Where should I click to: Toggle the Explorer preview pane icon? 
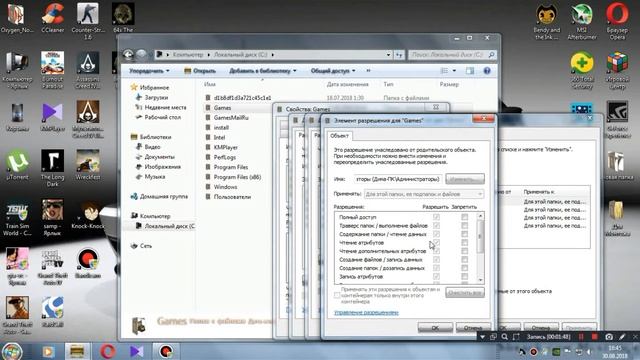(470, 71)
